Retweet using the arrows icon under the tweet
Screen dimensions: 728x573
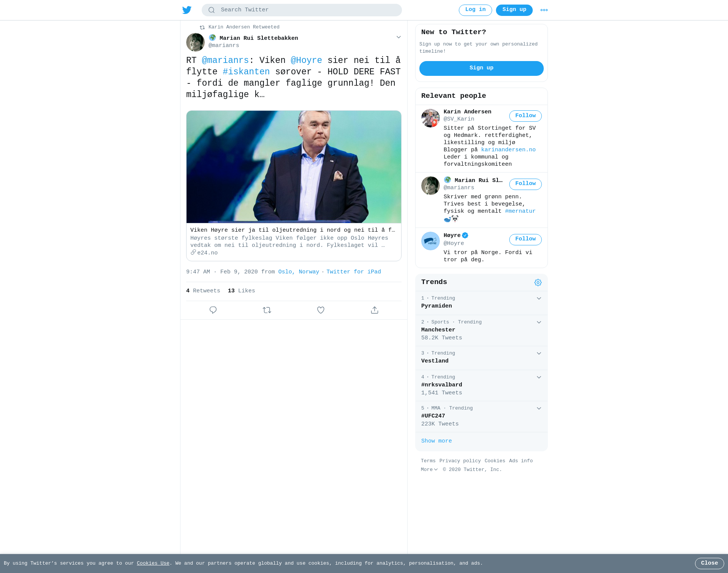click(x=267, y=310)
